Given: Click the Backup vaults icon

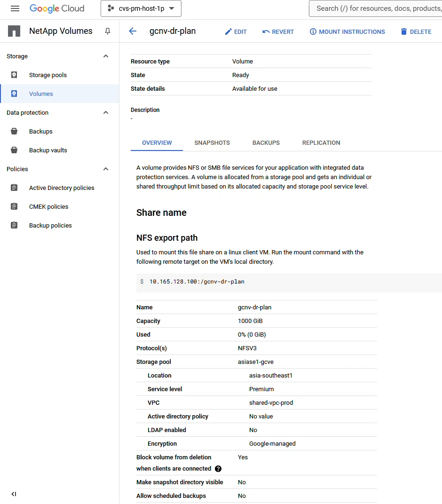Looking at the screenshot, I should click(14, 150).
